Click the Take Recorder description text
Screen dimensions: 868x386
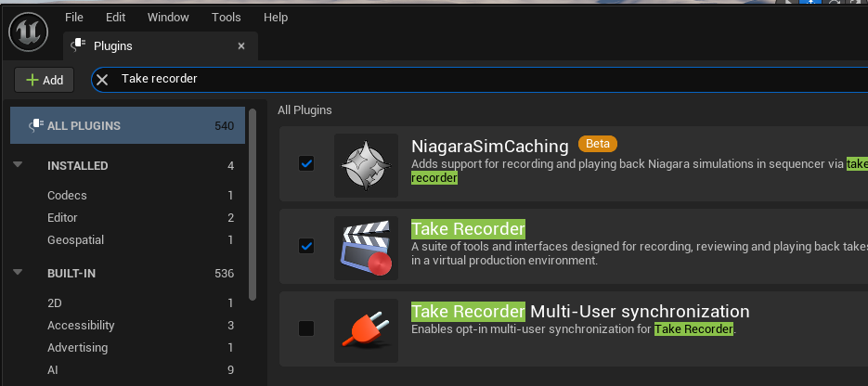[640, 253]
